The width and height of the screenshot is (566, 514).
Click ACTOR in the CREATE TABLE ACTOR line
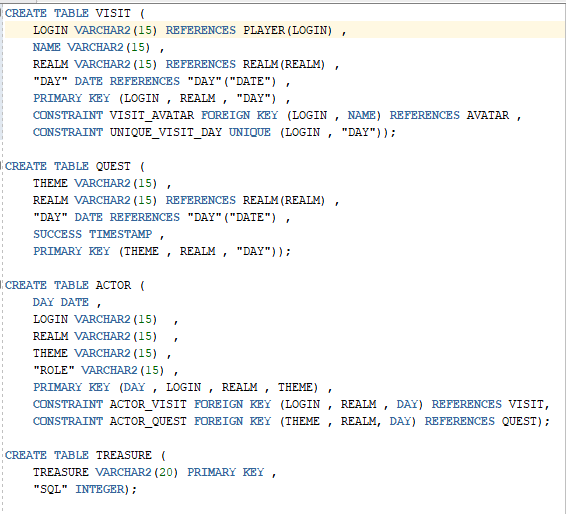click(113, 286)
